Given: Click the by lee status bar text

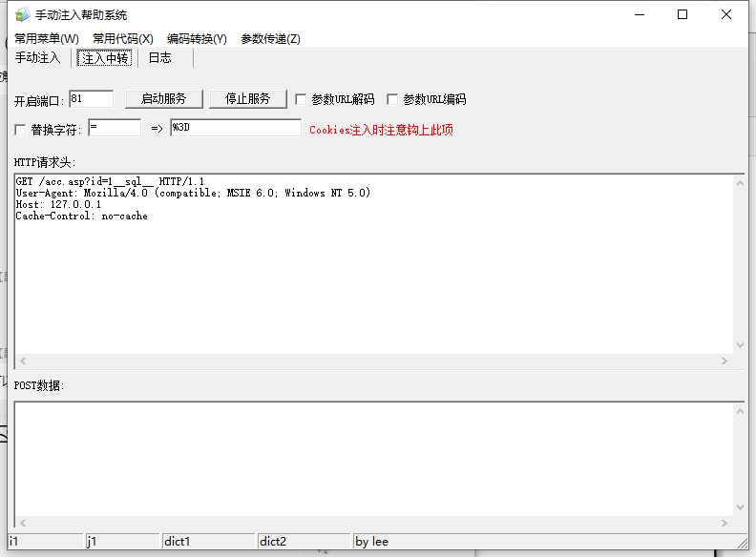Looking at the screenshot, I should pos(371,542).
